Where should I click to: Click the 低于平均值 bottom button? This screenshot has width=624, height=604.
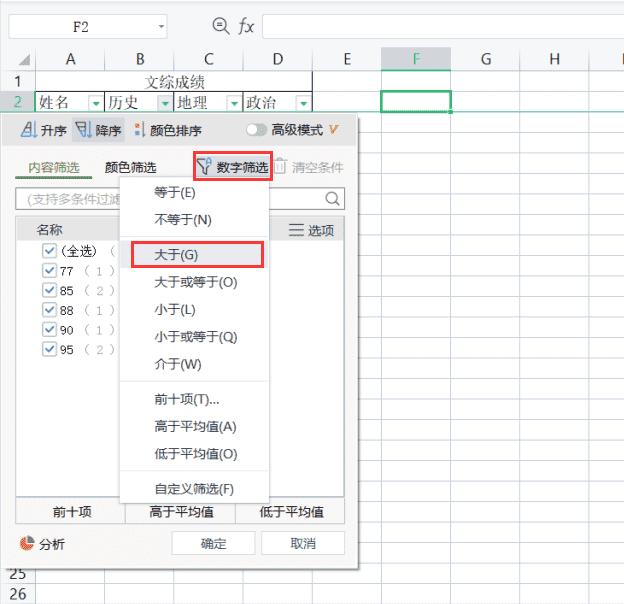coord(291,511)
